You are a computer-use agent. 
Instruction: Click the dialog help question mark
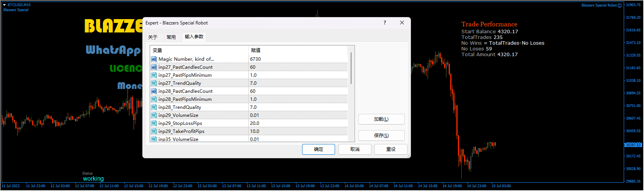(x=385, y=23)
